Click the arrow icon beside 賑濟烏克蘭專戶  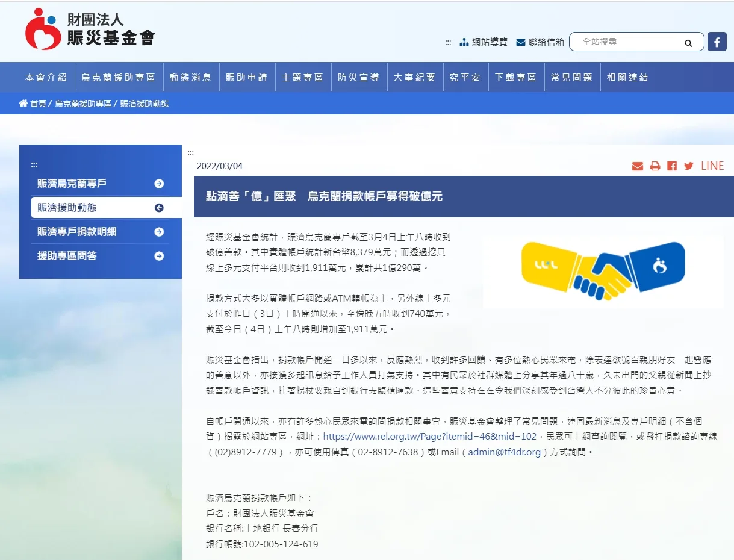(159, 184)
